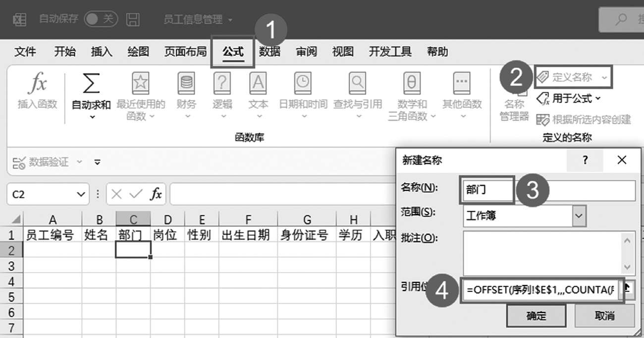Open the 日期和时间 functions icon

click(303, 84)
